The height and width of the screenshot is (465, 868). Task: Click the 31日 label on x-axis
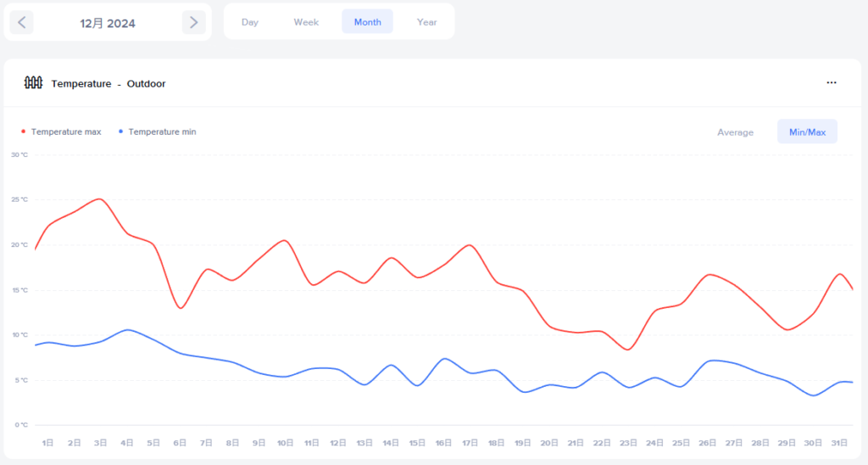(840, 443)
